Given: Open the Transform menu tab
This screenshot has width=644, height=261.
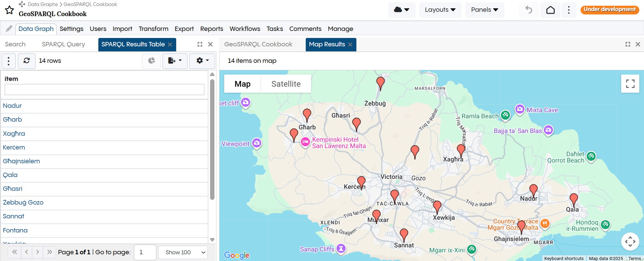Looking at the screenshot, I should tap(153, 29).
